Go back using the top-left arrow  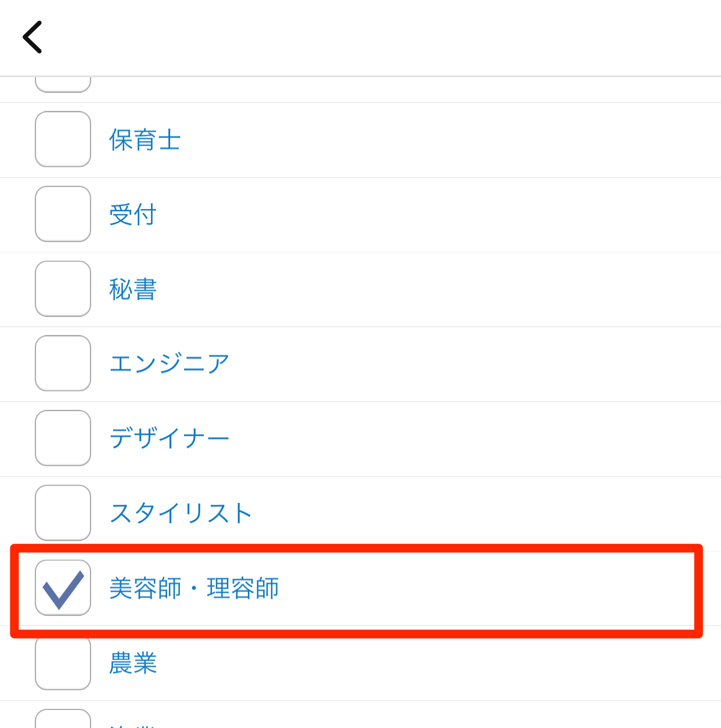click(x=33, y=37)
